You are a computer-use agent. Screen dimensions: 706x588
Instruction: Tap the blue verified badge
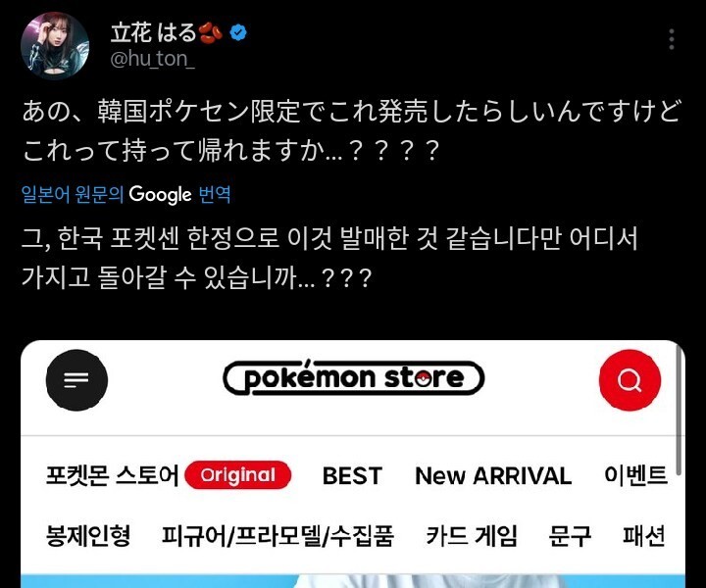click(238, 33)
